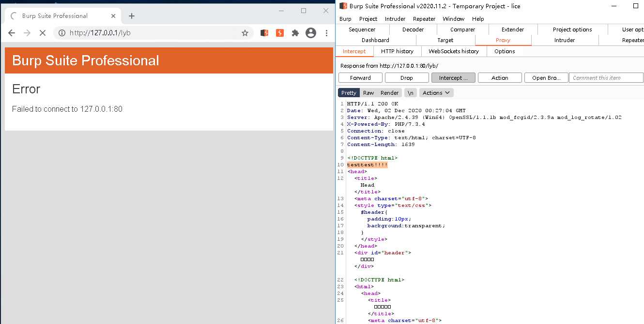Click the Burp Suite window title bar icon
644x324 pixels.
[343, 6]
